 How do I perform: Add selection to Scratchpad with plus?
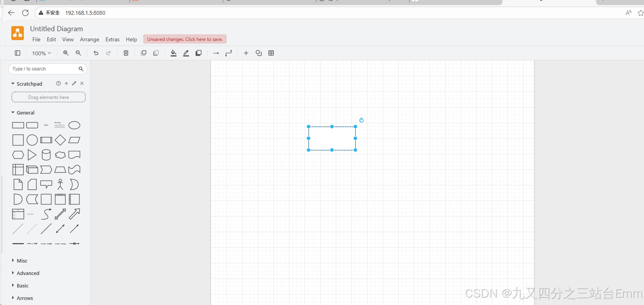[66, 83]
